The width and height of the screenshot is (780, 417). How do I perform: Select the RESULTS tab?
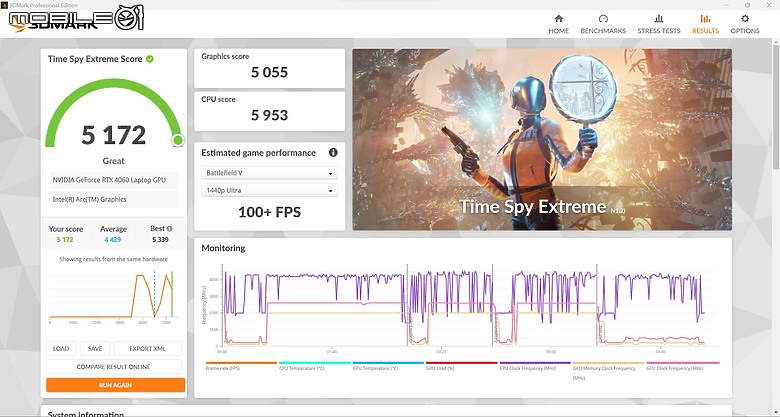[x=705, y=24]
